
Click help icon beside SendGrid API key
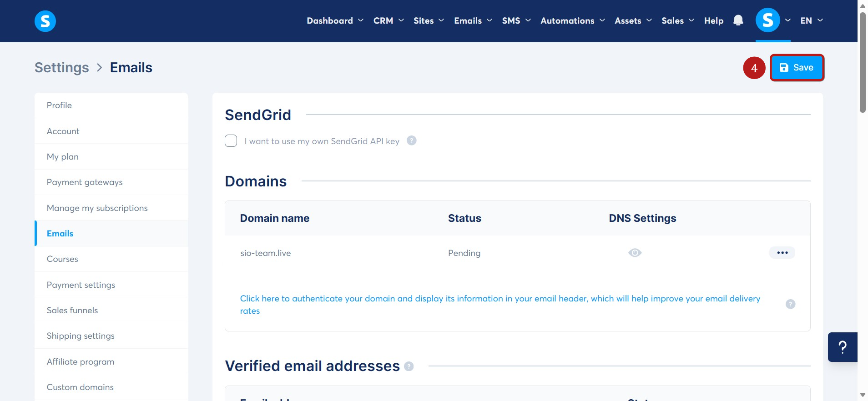(412, 140)
